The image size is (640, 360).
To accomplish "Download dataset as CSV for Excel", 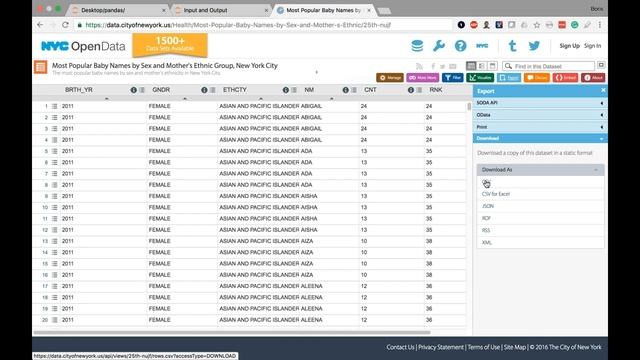I will pyautogui.click(x=496, y=194).
